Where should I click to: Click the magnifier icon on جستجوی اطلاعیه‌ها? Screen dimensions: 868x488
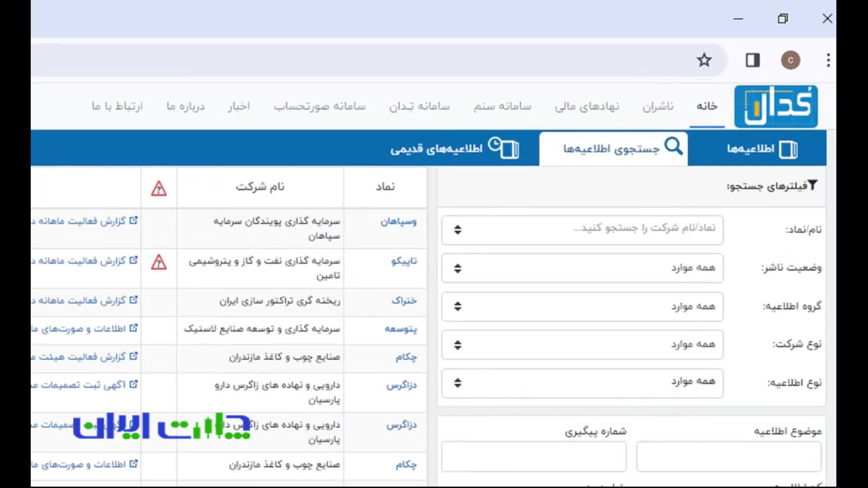[x=674, y=146]
